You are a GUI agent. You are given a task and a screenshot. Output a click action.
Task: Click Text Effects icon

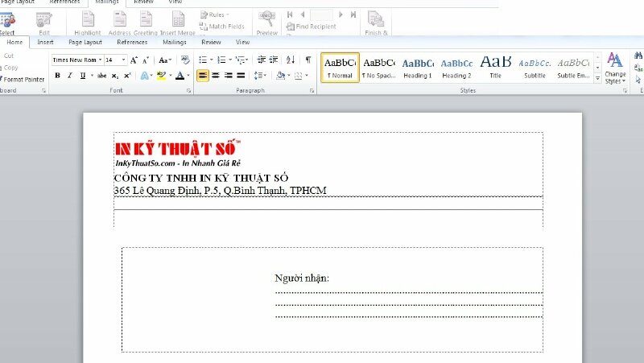tap(144, 76)
